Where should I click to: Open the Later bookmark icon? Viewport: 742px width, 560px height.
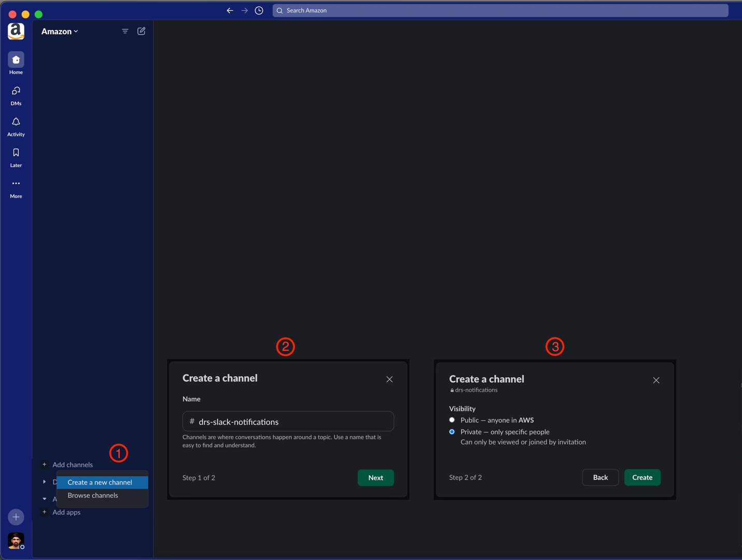point(16,153)
